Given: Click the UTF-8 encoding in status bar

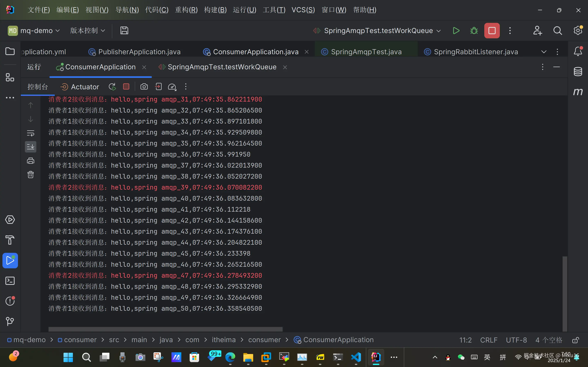Looking at the screenshot, I should click(516, 340).
